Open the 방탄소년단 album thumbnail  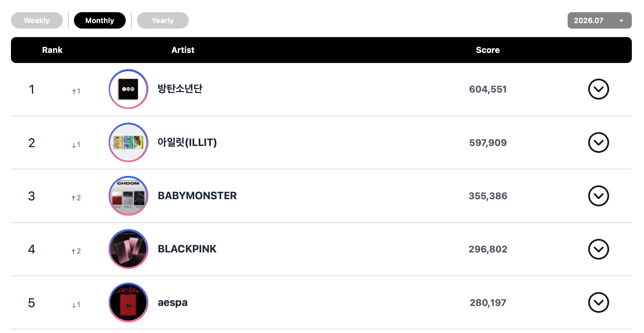pyautogui.click(x=128, y=89)
